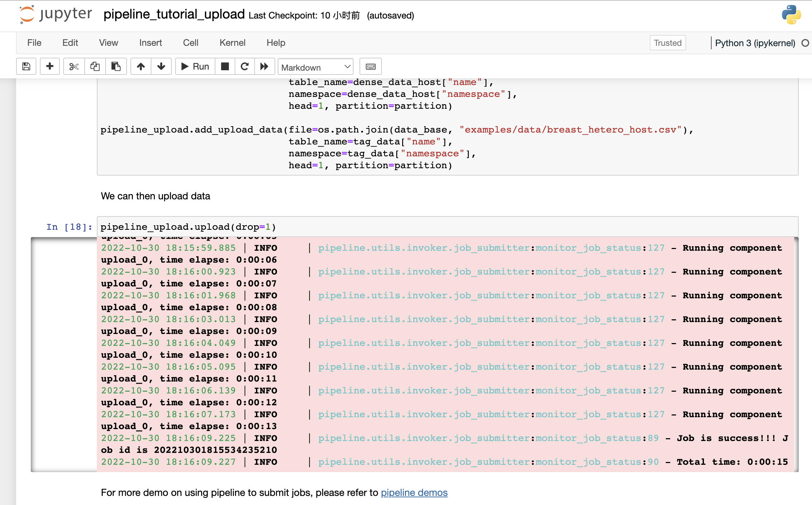Click the Jupyter logo
The image size is (812, 505).
click(55, 14)
